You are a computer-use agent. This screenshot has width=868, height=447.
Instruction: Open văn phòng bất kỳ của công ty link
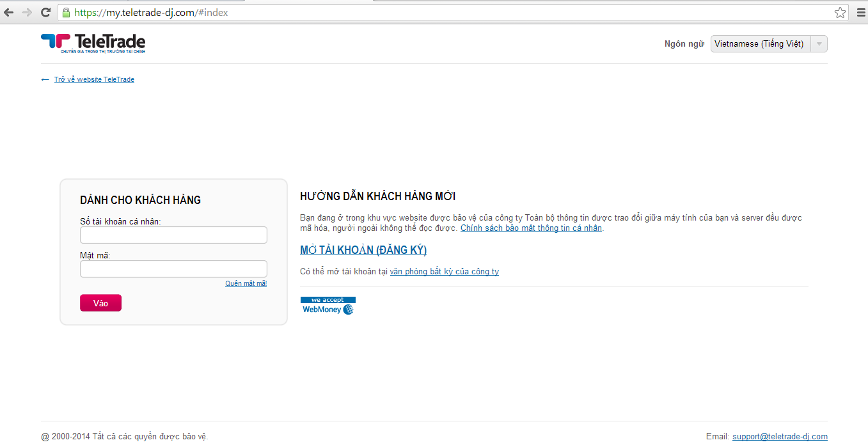(x=444, y=272)
